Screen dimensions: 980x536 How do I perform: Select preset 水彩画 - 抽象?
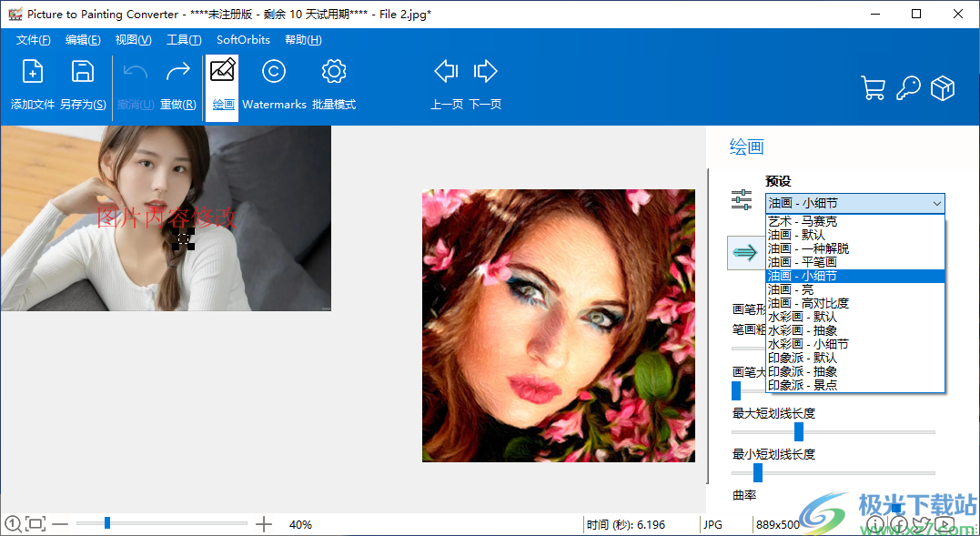tap(855, 330)
